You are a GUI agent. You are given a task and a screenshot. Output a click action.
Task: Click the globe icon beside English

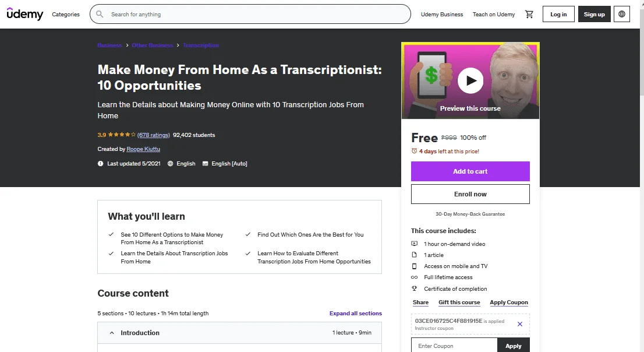coord(170,163)
